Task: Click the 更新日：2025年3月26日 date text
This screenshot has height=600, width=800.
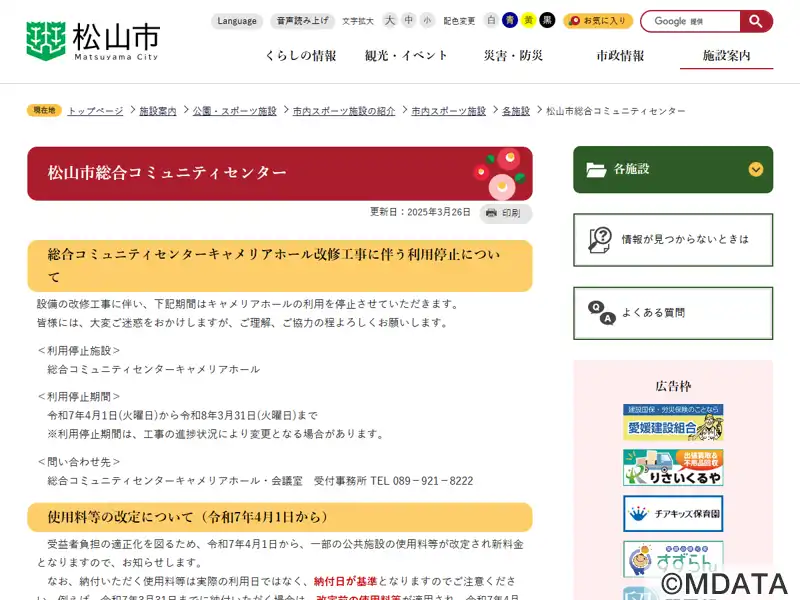Action: point(420,212)
